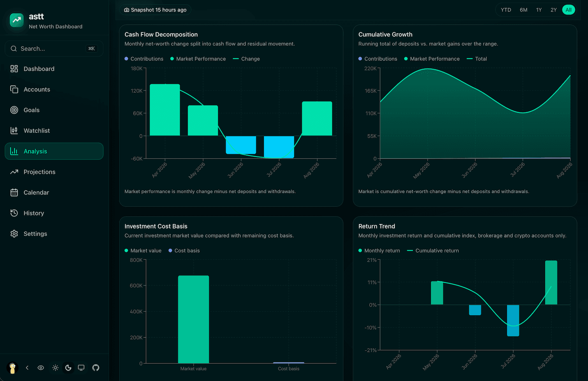The height and width of the screenshot is (381, 588).
Task: Select system theme monitor icon
Action: [81, 368]
